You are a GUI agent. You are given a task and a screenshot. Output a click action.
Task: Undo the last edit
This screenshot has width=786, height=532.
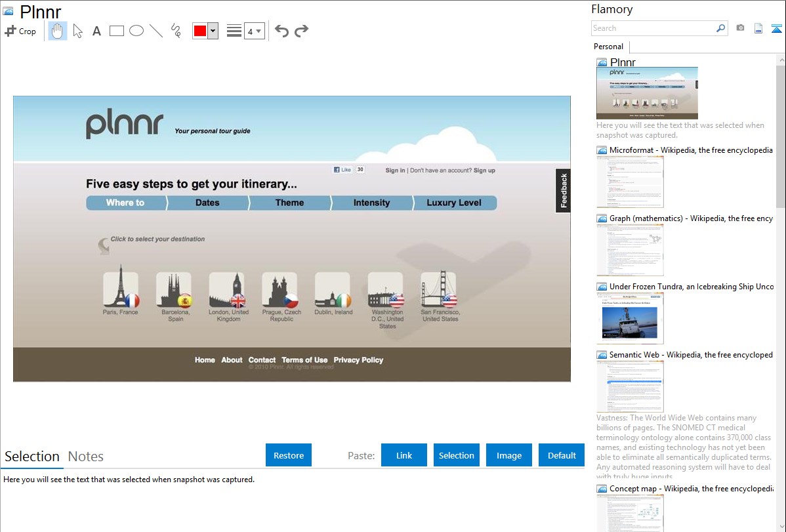pyautogui.click(x=281, y=31)
